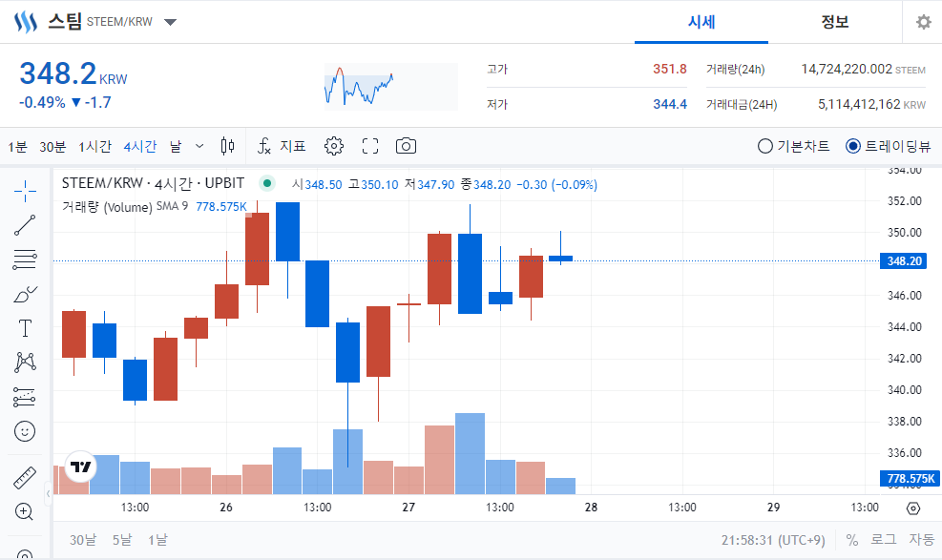The width and height of the screenshot is (942, 560).
Task: Open chart settings gear in toolbar
Action: 334,146
